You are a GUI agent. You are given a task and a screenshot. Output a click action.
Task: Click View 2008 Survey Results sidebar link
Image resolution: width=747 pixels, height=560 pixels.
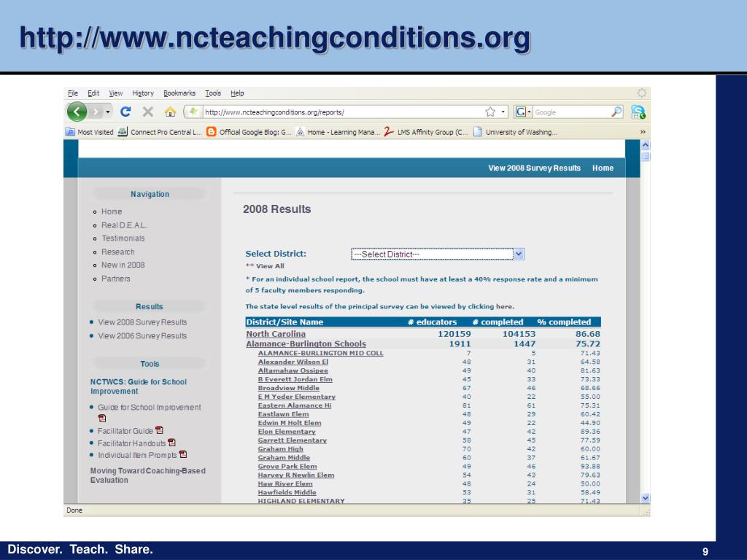(142, 322)
